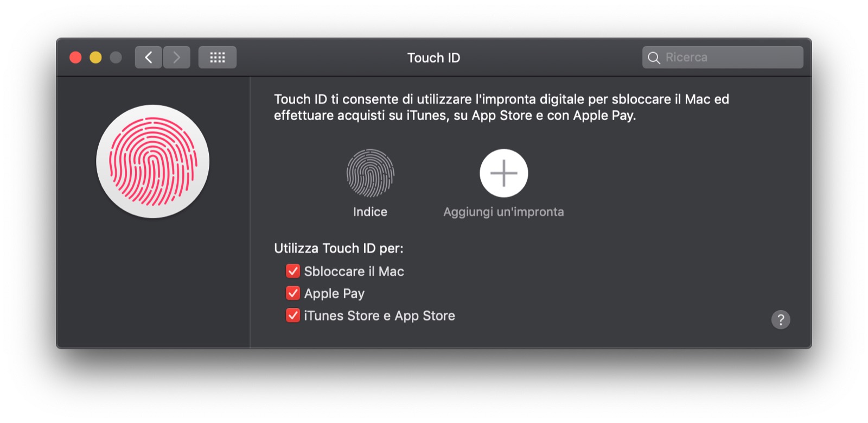This screenshot has height=423, width=868.
Task: Click the large pink Touch ID logo
Action: 153,161
